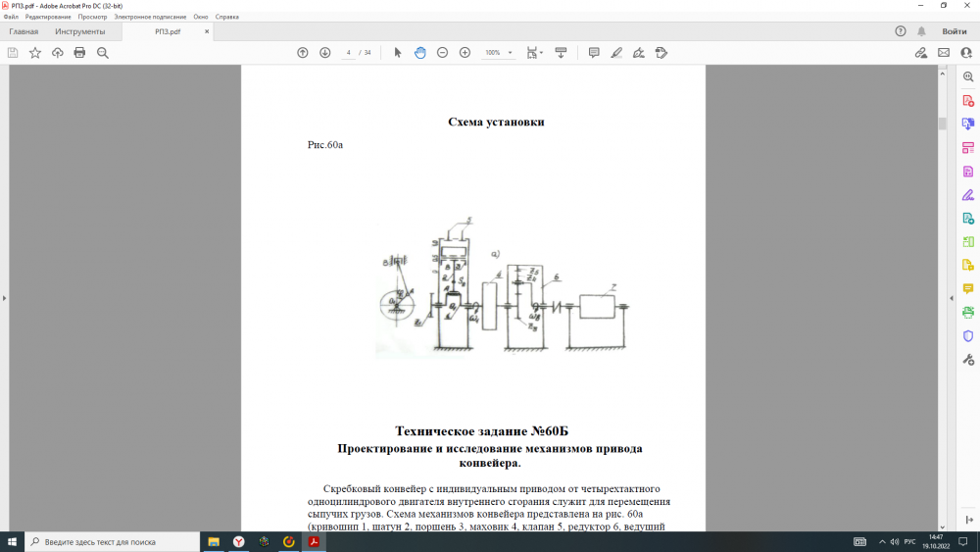Open the Fill & Sign sidebar tool
The height and width of the screenshot is (552, 980).
click(x=968, y=195)
